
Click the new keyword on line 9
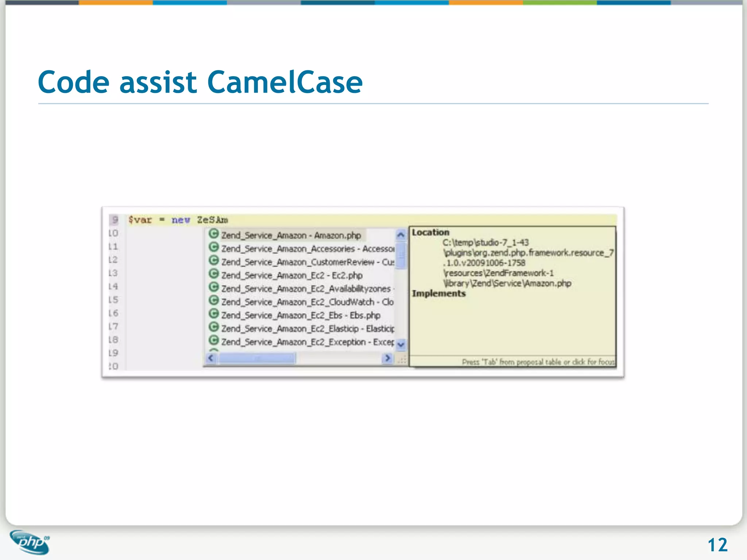(x=181, y=220)
